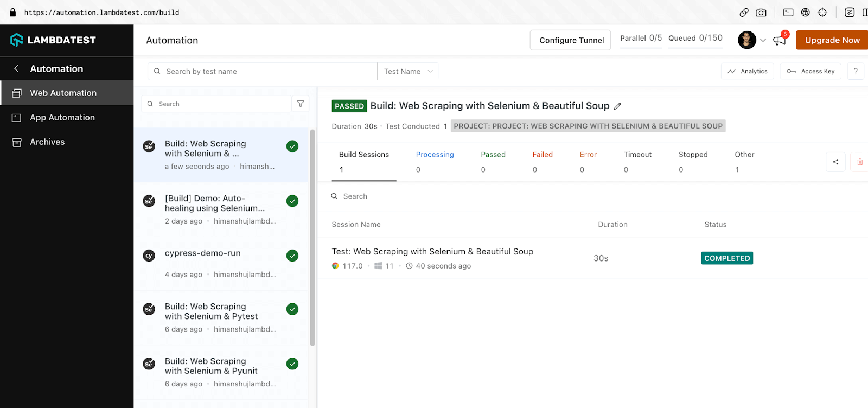Open Access Key

pos(810,71)
